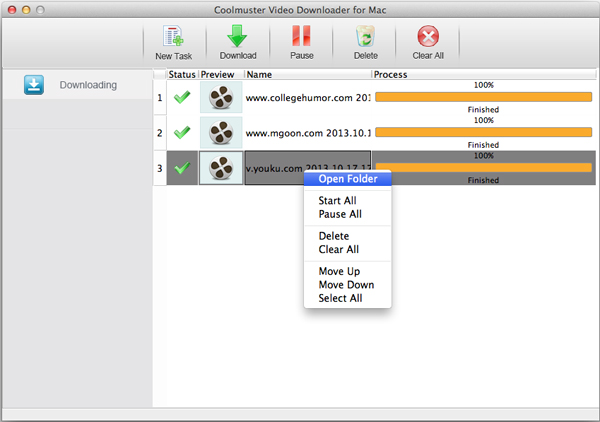This screenshot has height=422, width=600.
Task: Select the www.collegehumor.com file name
Action: click(308, 98)
